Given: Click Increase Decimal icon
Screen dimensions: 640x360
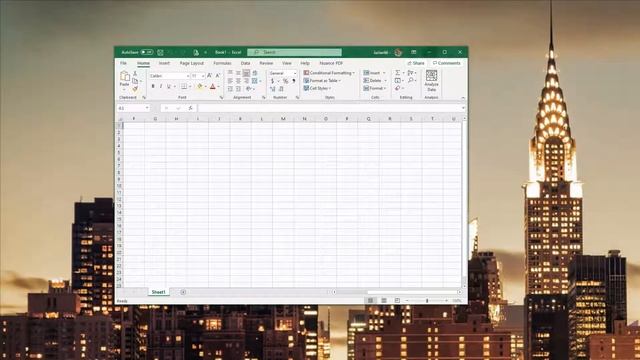Looking at the screenshot, I should pos(272,89).
